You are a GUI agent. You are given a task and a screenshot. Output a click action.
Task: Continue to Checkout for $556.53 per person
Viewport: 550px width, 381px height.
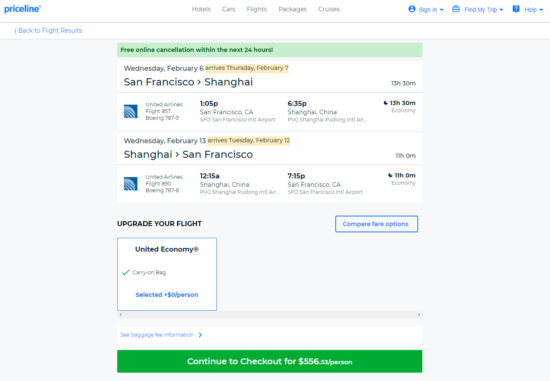click(269, 361)
